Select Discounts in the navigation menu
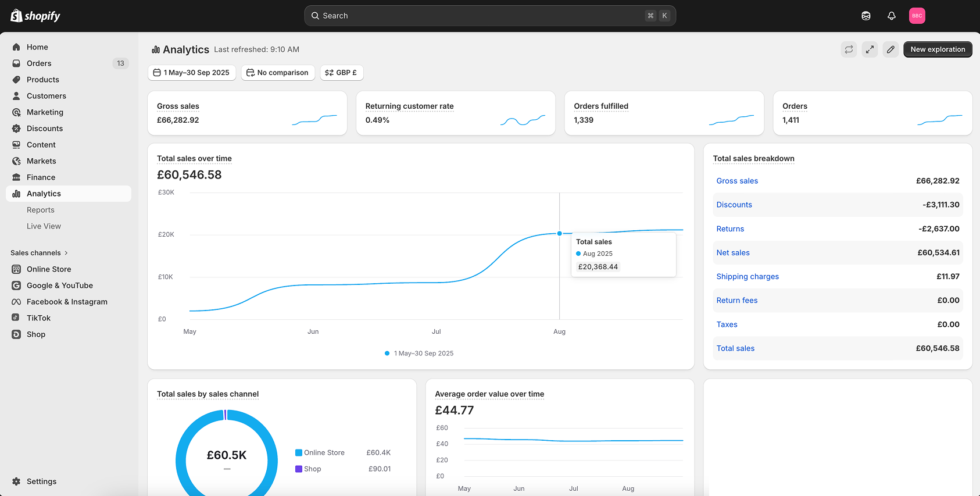The height and width of the screenshot is (496, 980). click(x=45, y=129)
